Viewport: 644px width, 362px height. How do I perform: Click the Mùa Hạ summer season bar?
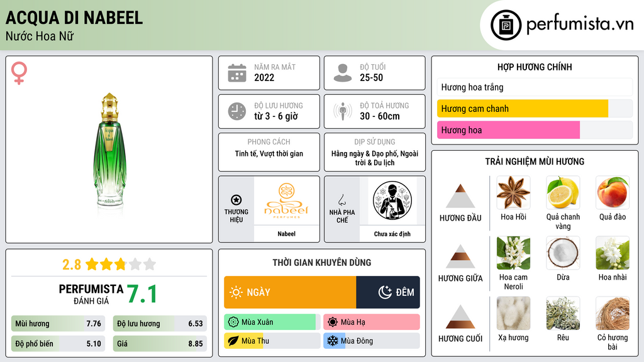point(371,322)
